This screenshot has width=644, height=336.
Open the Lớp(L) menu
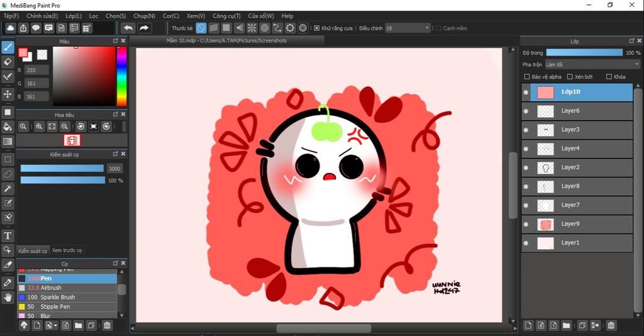click(x=74, y=16)
